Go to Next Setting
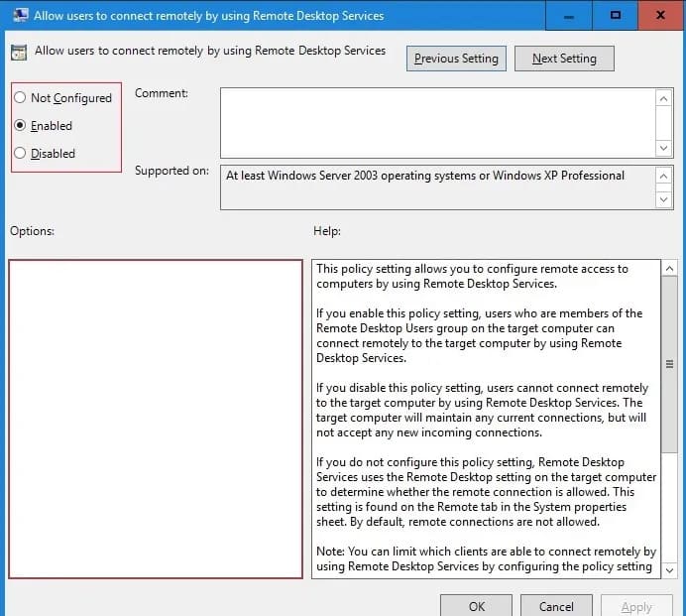The height and width of the screenshot is (616, 686). coord(564,59)
